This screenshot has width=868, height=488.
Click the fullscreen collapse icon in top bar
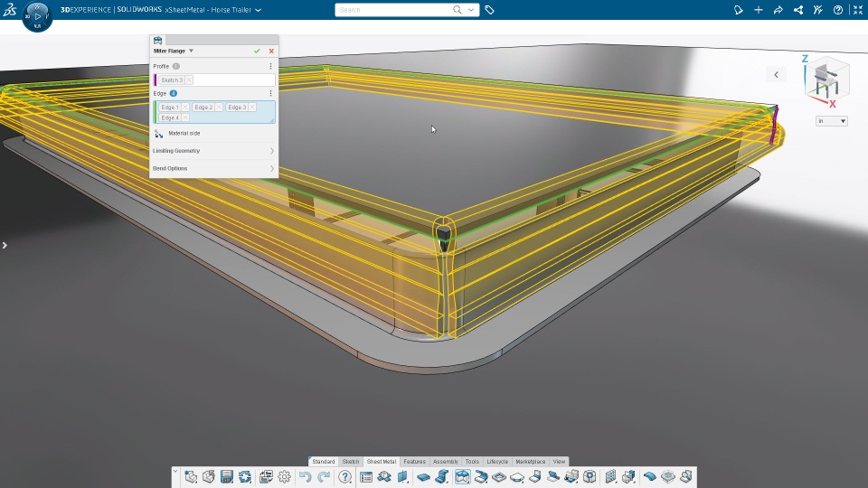[858, 10]
